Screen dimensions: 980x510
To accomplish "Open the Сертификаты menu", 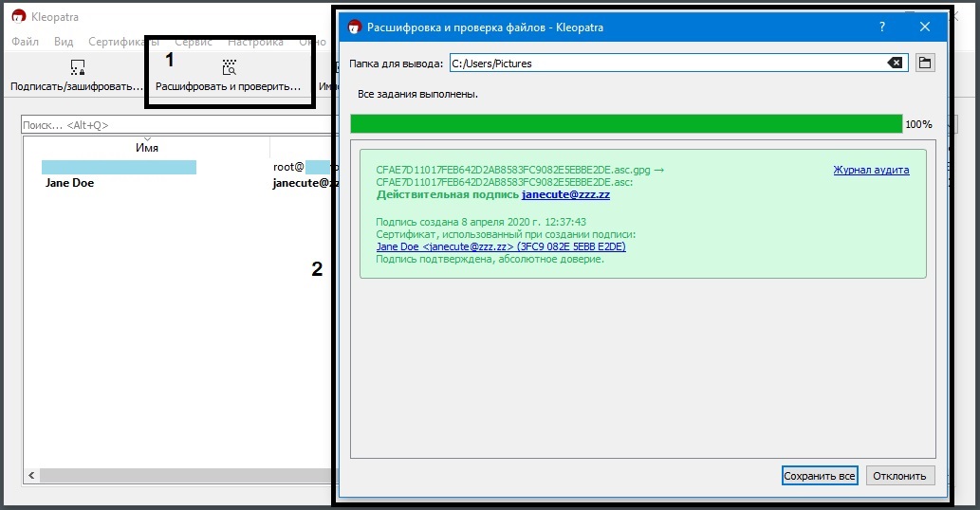I will pyautogui.click(x=123, y=42).
